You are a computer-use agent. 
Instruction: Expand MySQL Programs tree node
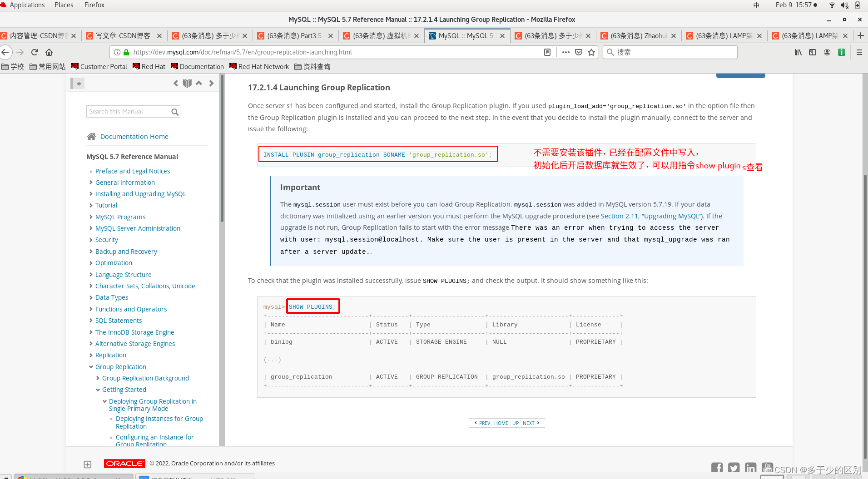[91, 217]
